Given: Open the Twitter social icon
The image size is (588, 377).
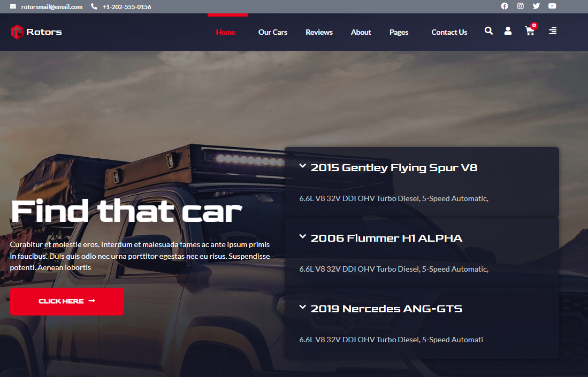Looking at the screenshot, I should (x=536, y=6).
